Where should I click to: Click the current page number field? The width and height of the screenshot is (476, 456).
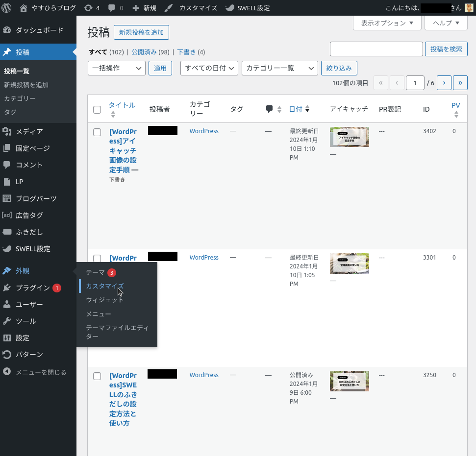pyautogui.click(x=415, y=83)
